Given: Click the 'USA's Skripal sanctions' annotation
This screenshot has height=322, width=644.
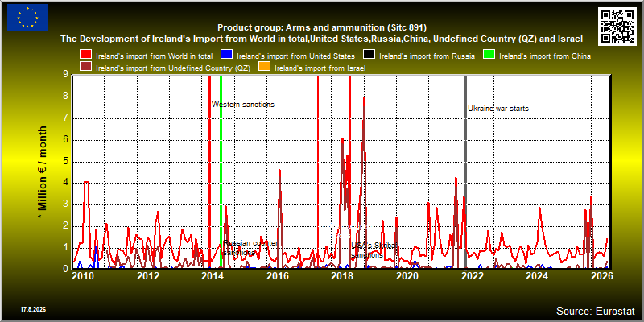Looking at the screenshot, I should tap(374, 250).
